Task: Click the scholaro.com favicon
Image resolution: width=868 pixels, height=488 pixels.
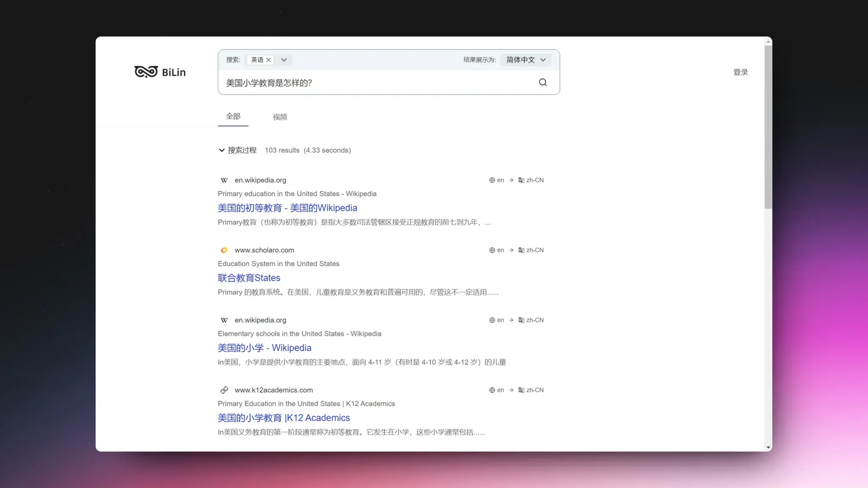Action: [224, 250]
